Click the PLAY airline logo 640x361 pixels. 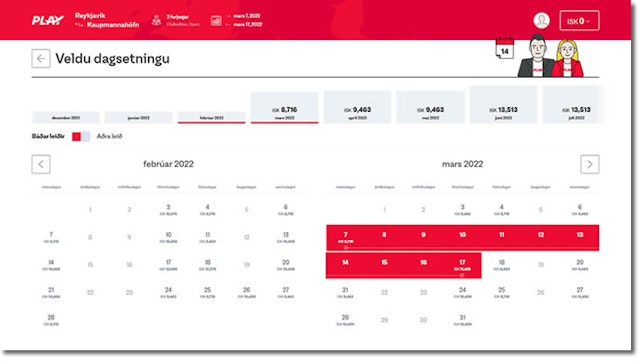pos(48,20)
